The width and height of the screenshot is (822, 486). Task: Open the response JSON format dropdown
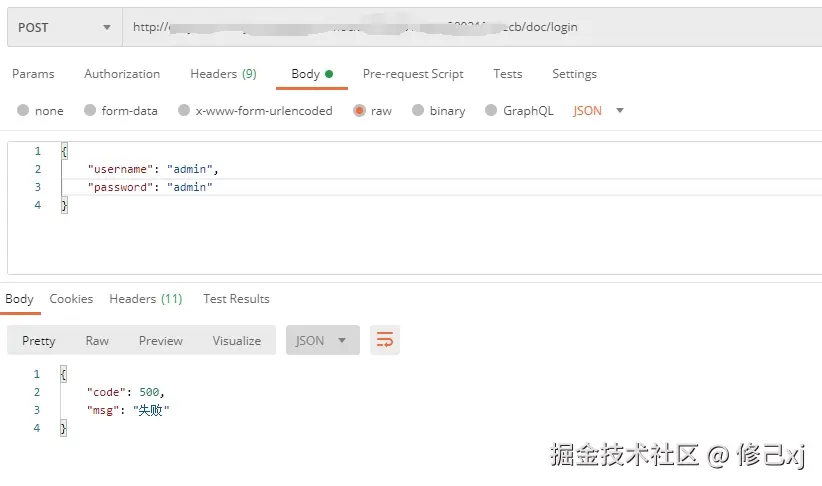[322, 341]
